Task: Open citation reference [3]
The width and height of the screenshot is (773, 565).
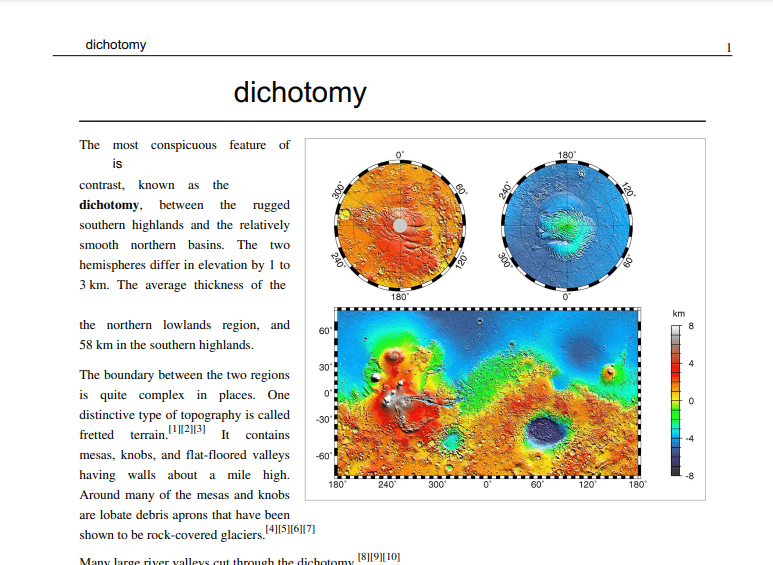Action: tap(199, 429)
